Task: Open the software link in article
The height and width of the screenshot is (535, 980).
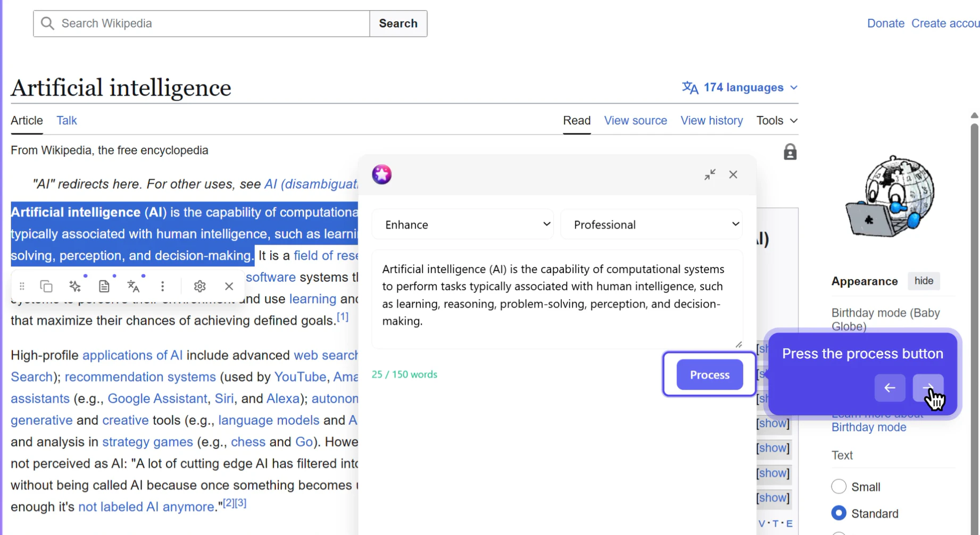Action: pos(271,277)
